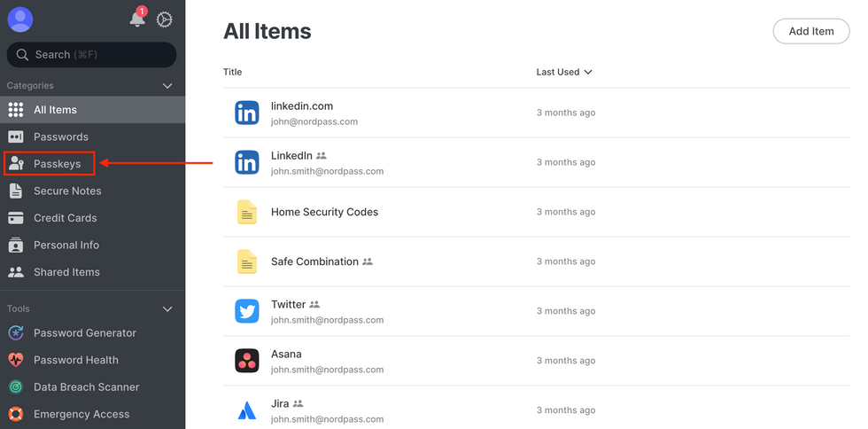Open the Last Used sort dropdown

pyautogui.click(x=564, y=72)
